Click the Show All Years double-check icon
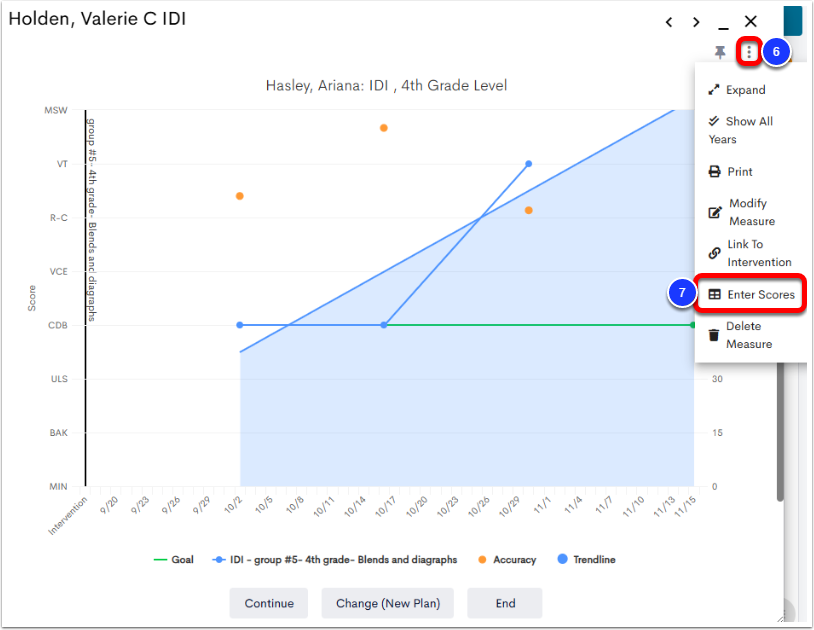 click(713, 120)
